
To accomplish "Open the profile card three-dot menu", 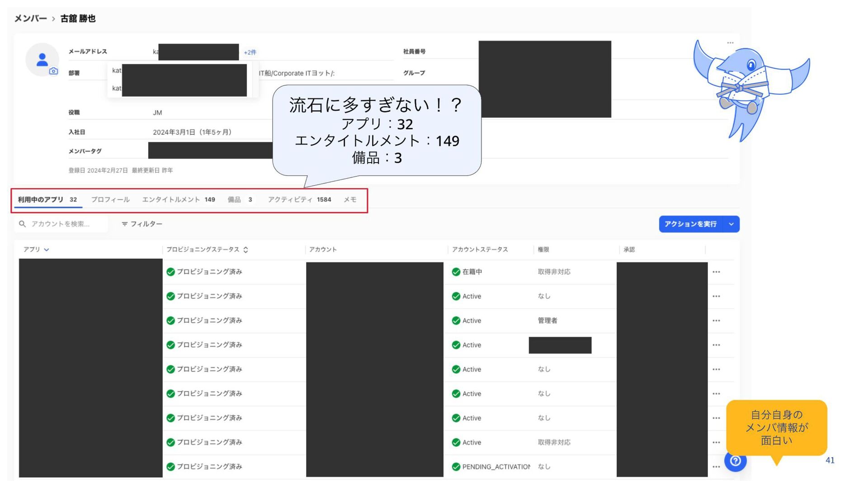I will (730, 43).
